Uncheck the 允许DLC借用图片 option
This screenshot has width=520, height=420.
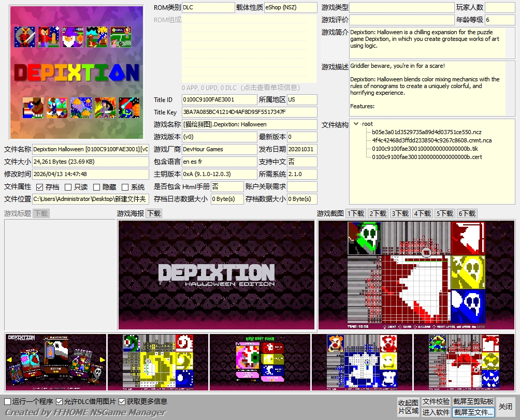coord(60,401)
